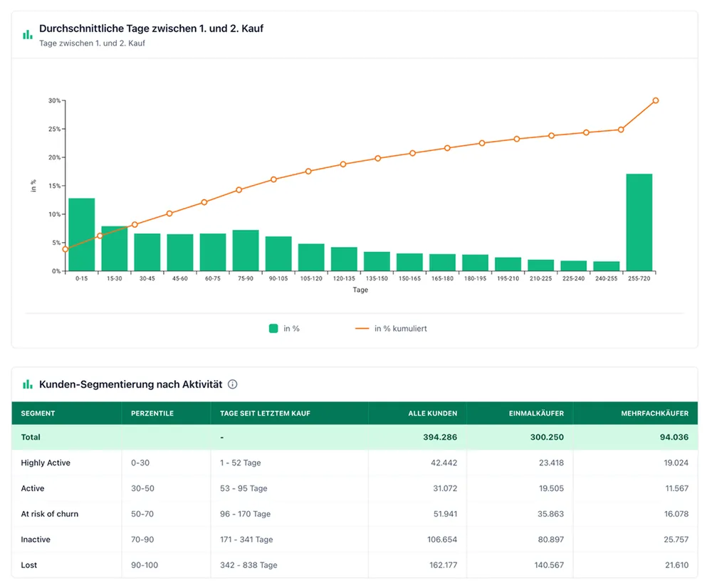Screen dimensions: 712x588
Task: Click the green bar for 75-90 days
Action: pyautogui.click(x=246, y=251)
